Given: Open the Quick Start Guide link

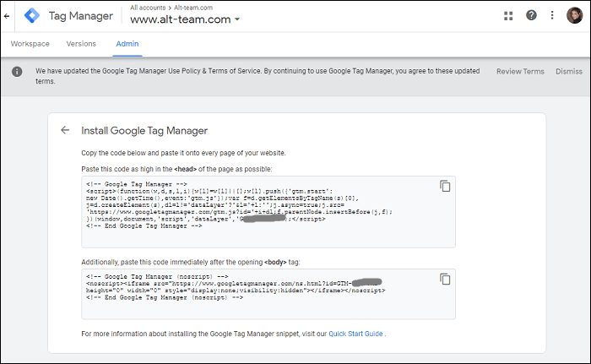Looking at the screenshot, I should (x=355, y=334).
